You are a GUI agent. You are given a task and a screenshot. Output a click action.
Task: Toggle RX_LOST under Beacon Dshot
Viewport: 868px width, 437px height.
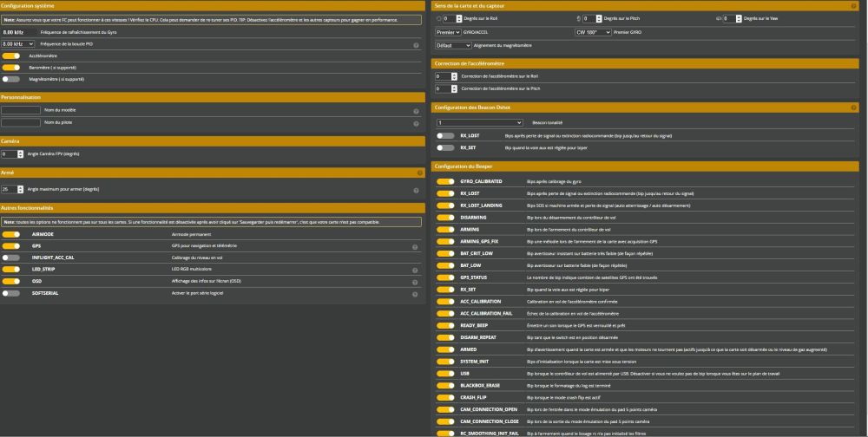coord(445,136)
